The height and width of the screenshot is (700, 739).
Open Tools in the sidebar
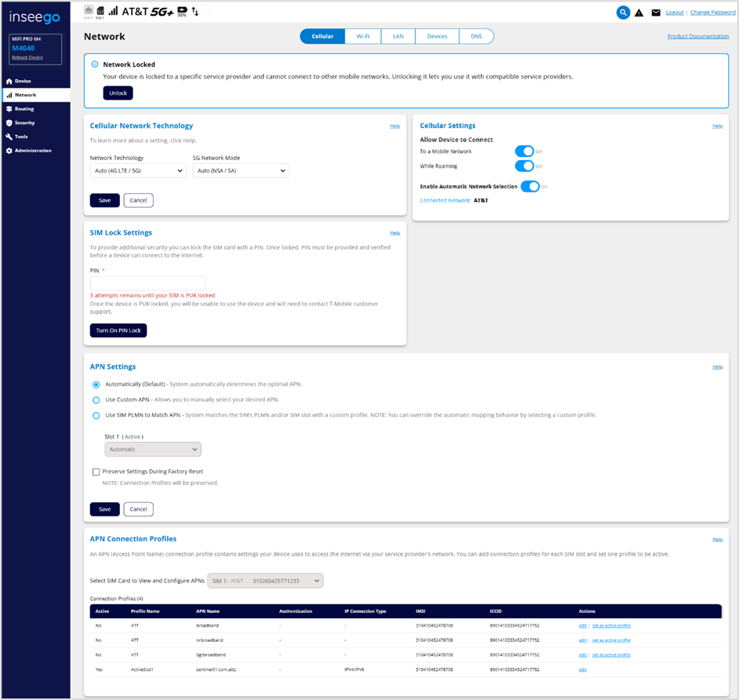point(21,137)
